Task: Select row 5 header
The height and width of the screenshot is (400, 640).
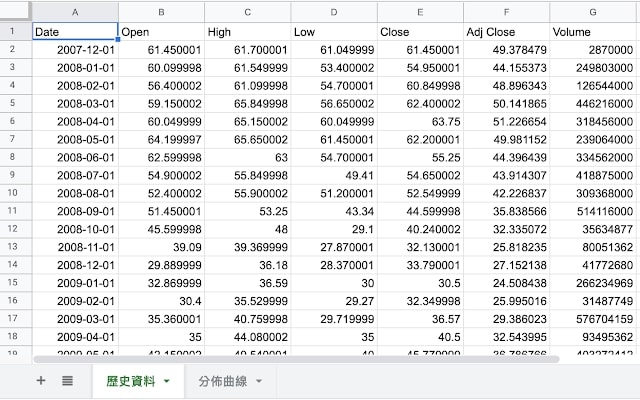Action: coord(16,103)
